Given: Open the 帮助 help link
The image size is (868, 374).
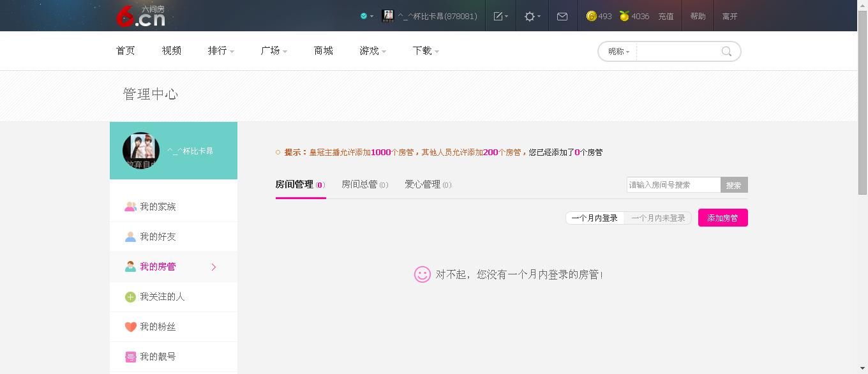Looking at the screenshot, I should (698, 16).
